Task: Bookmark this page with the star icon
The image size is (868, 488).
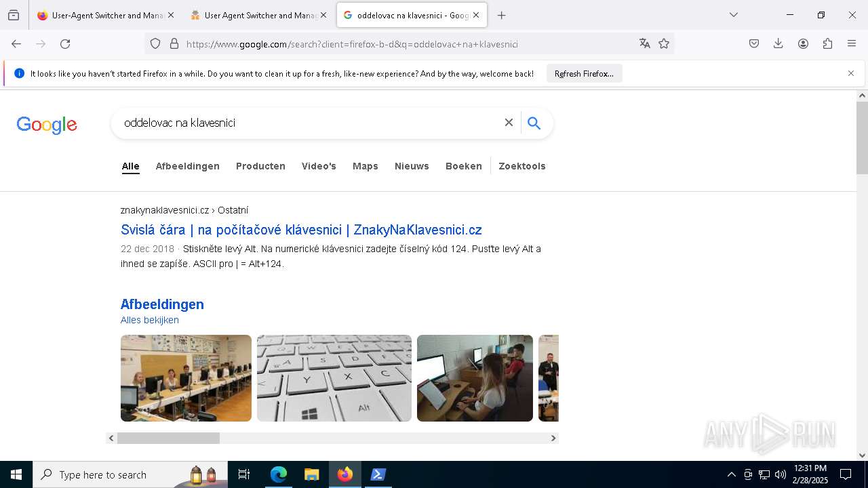Action: coord(664,44)
